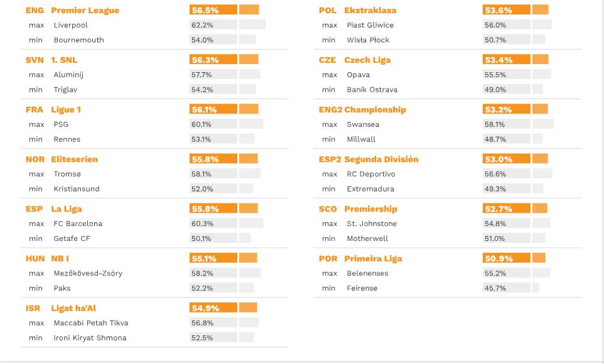Click the Segunda División league title
The height and width of the screenshot is (364, 604).
click(381, 159)
